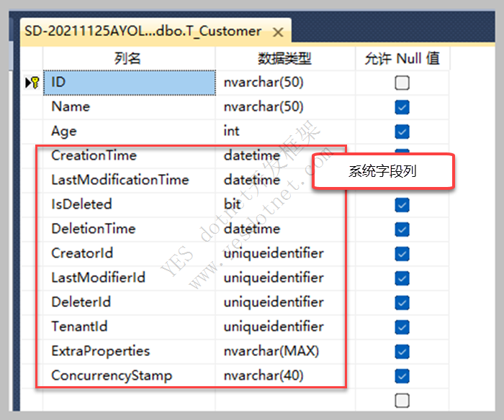Select the ExtraProperties column name cell
Screen dimensions: 504x420
pyautogui.click(x=129, y=351)
